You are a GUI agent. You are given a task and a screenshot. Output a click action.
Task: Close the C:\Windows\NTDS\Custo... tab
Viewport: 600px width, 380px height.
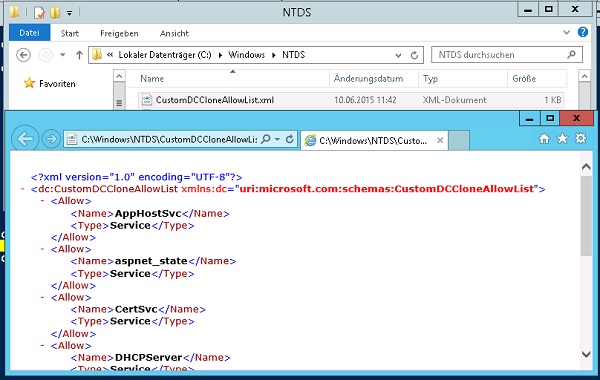click(440, 140)
